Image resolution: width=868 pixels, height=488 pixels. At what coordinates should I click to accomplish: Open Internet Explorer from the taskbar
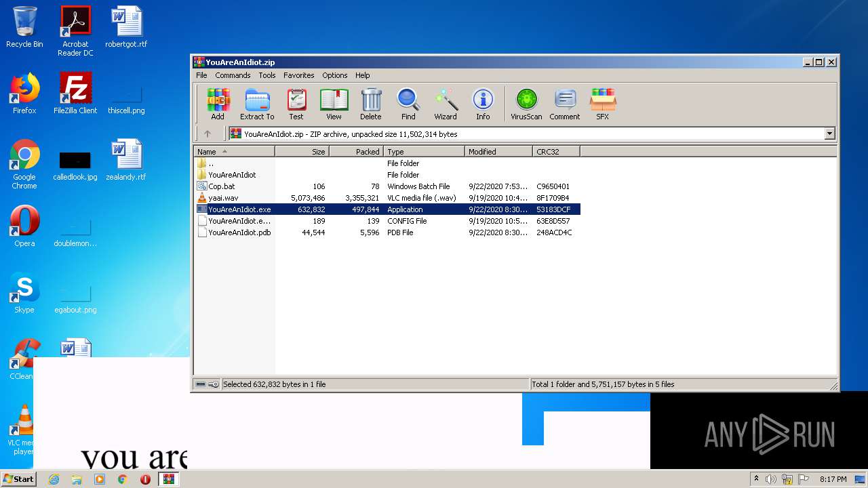pyautogui.click(x=54, y=479)
